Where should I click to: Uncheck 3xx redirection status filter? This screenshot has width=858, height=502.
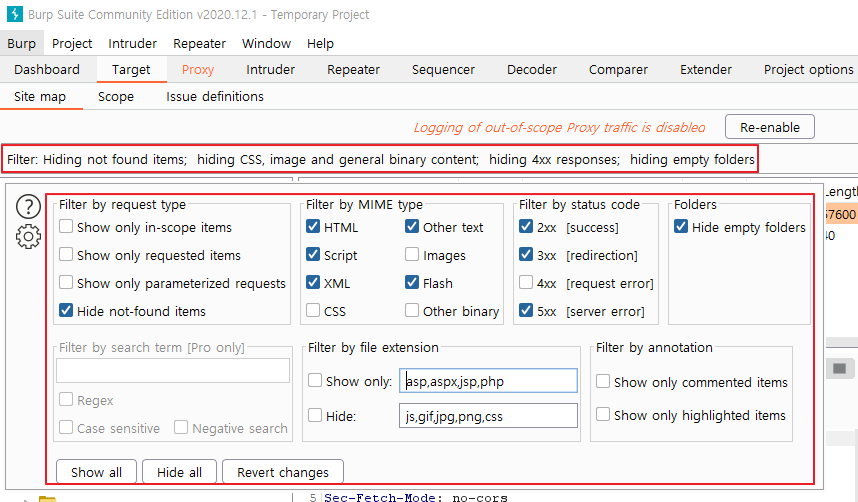click(526, 255)
